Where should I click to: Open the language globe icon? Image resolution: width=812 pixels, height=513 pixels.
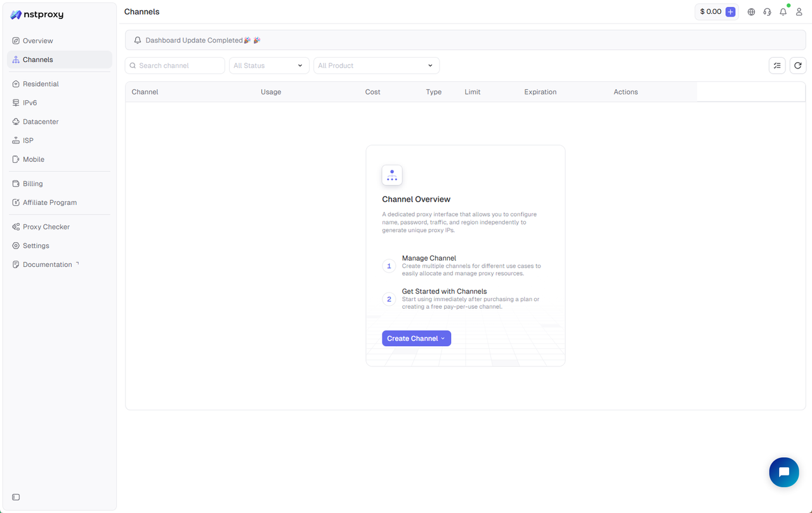coord(751,12)
